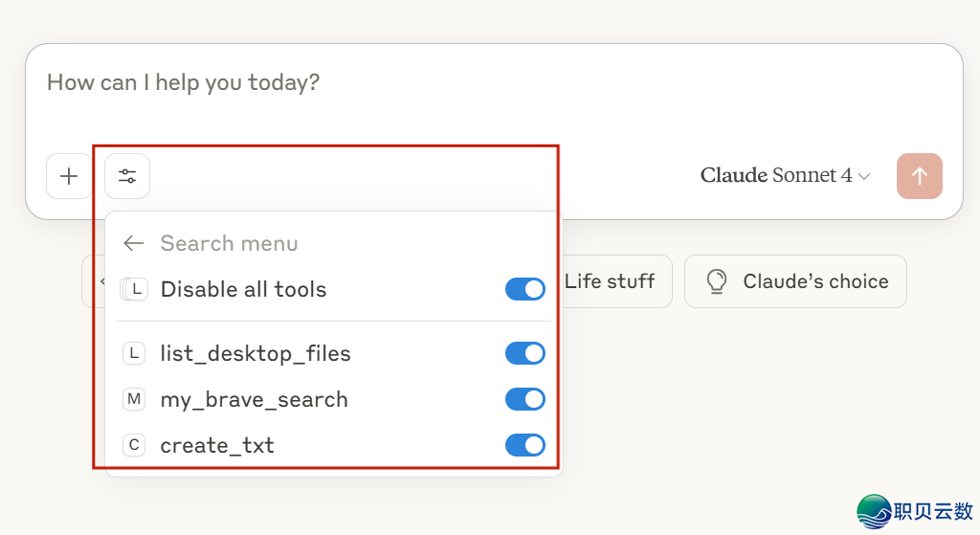Click the C icon beside create_txt
The width and height of the screenshot is (980, 535).
134,445
